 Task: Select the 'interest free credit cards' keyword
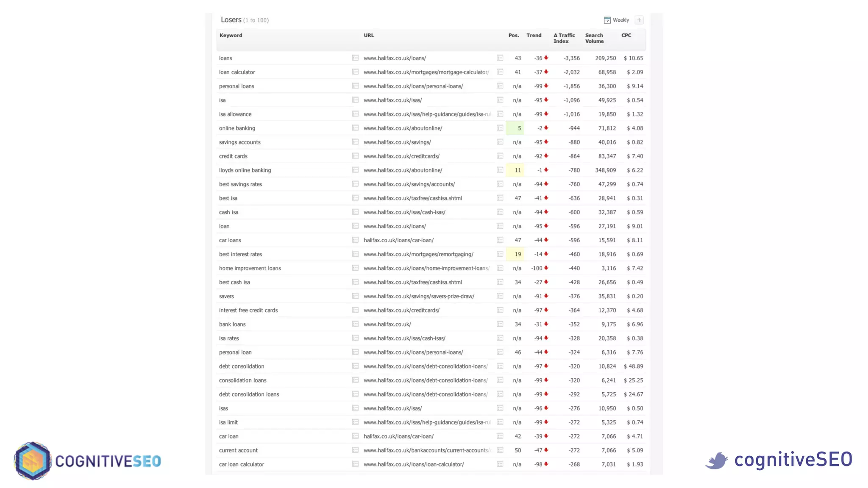[x=248, y=310]
